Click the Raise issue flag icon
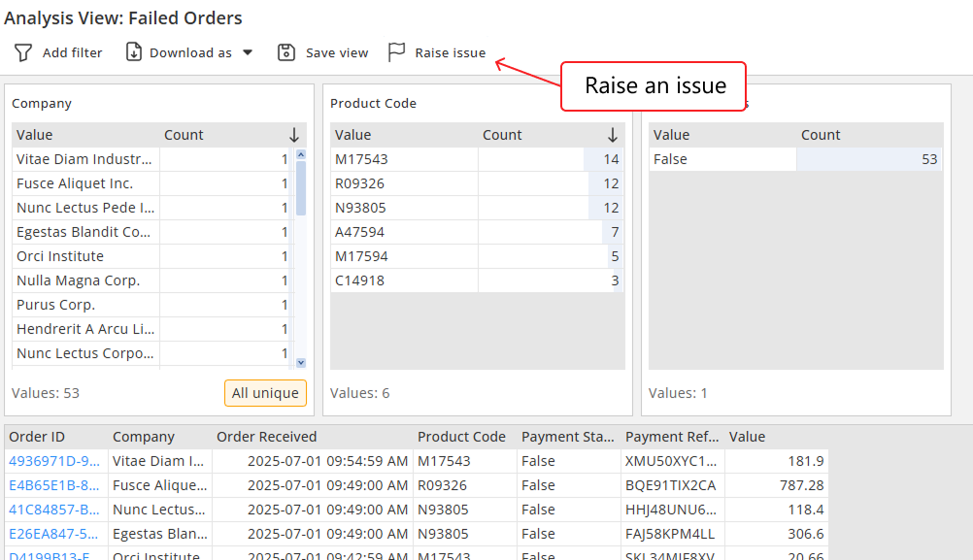Screen dimensions: 973x560 (x=396, y=52)
